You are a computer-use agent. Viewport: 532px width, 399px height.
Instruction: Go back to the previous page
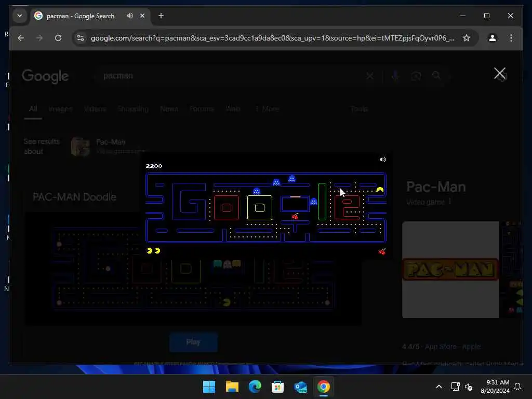coord(21,38)
